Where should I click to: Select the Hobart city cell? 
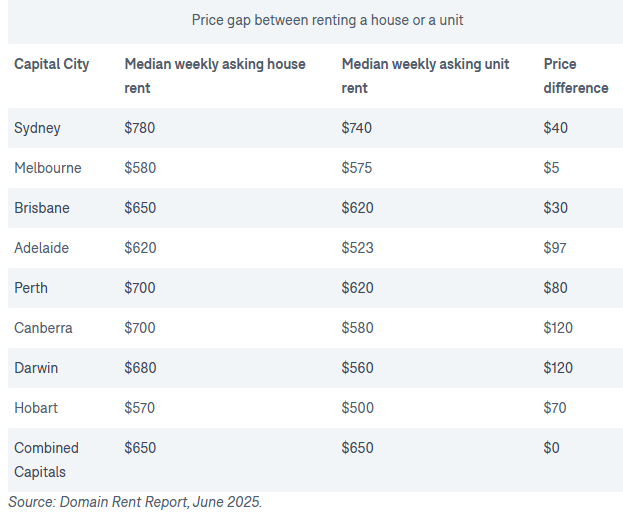[36, 408]
